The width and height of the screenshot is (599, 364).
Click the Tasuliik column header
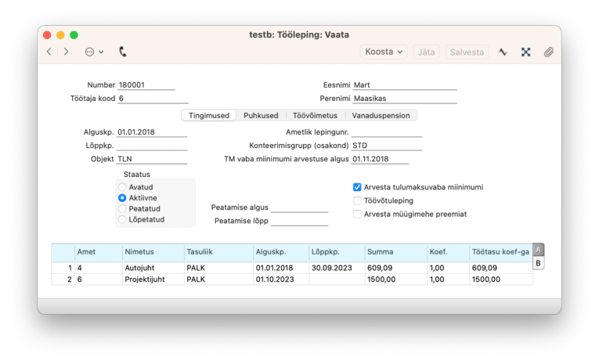coord(218,252)
